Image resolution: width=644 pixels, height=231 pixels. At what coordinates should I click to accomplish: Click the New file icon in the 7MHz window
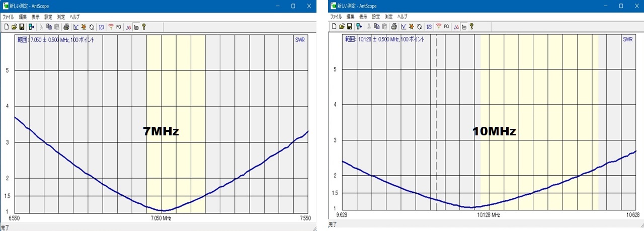(x=7, y=27)
